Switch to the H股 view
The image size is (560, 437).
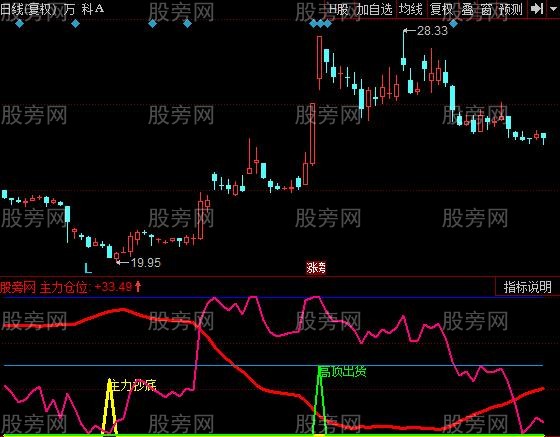coord(339,9)
